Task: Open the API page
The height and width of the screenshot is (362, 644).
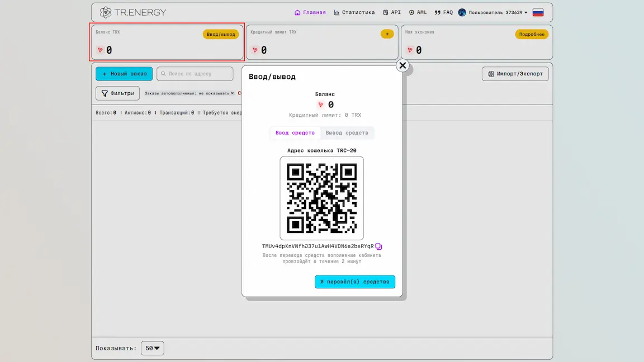Action: (x=392, y=12)
